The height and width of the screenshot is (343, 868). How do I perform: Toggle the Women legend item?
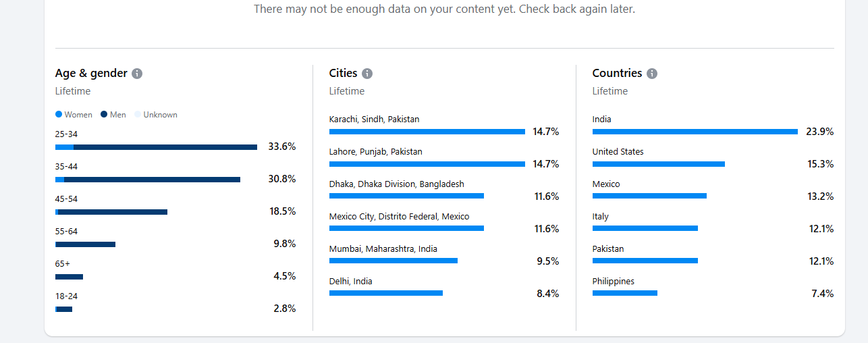tap(74, 115)
